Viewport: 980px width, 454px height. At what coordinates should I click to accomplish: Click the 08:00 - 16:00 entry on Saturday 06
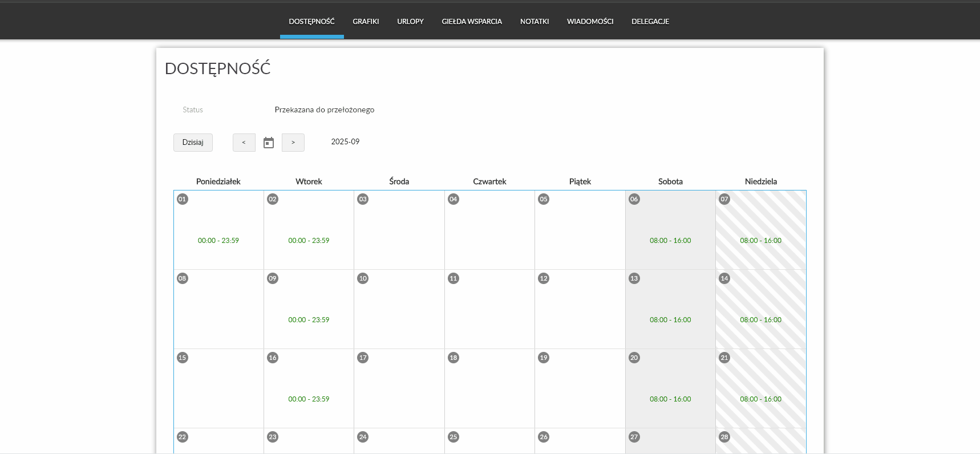click(x=670, y=241)
